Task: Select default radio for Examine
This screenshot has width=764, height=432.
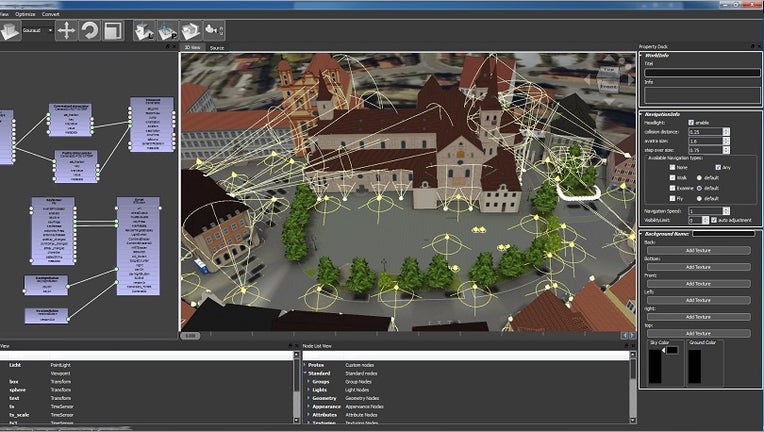Action: point(699,188)
